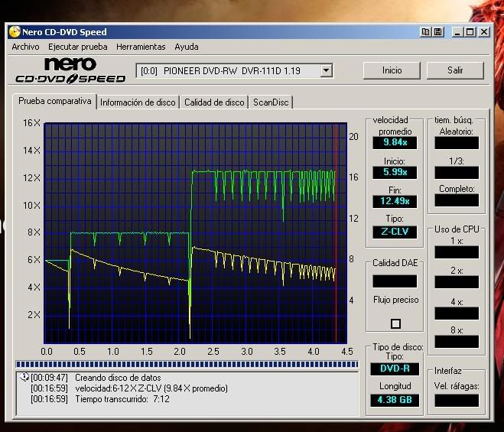Switch to Calidad de disco tab
The image size is (504, 432).
[x=214, y=102]
